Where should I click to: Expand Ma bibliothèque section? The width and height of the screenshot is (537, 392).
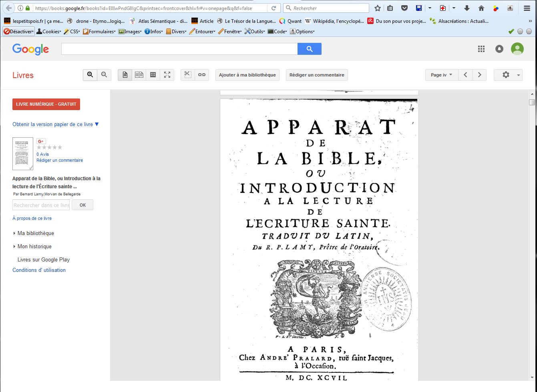pyautogui.click(x=35, y=233)
